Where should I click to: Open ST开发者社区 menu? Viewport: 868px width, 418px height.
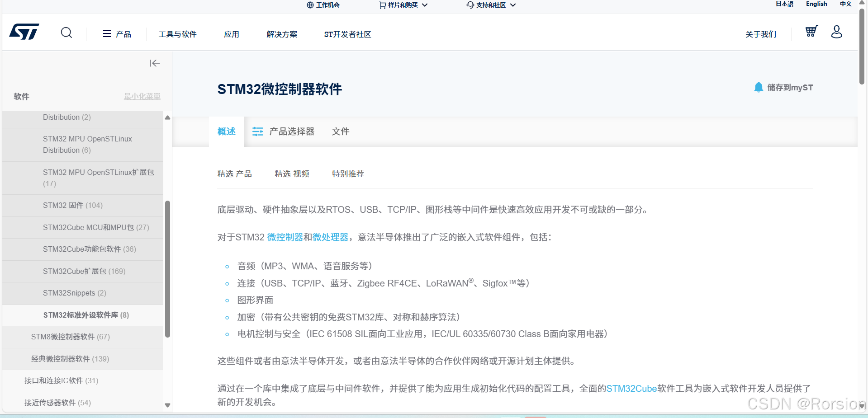pos(347,34)
